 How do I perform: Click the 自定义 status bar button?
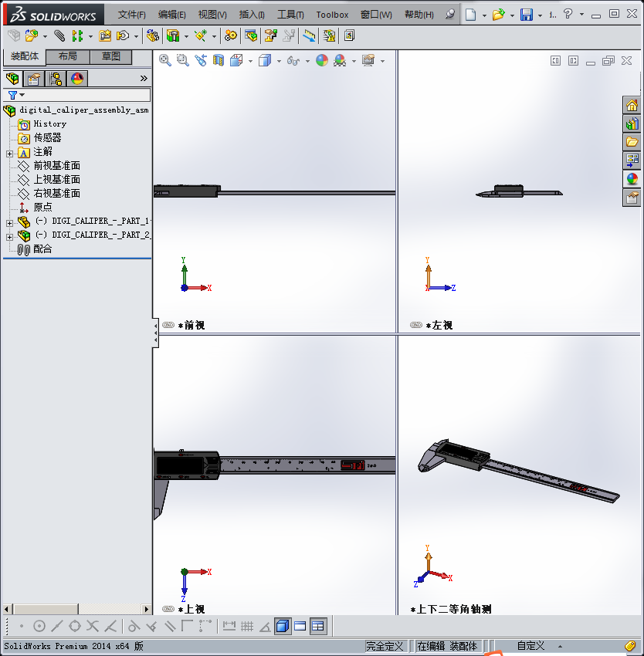tap(530, 645)
